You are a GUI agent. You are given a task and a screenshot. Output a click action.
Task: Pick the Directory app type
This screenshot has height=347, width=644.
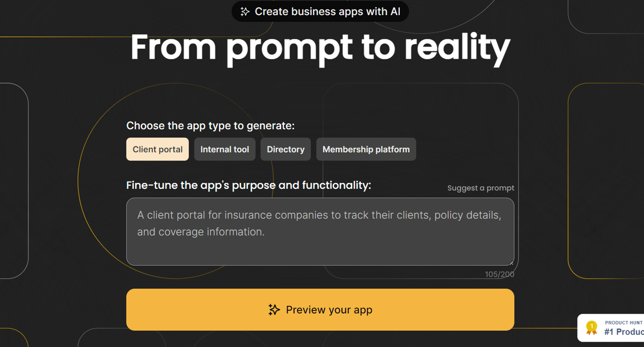286,149
